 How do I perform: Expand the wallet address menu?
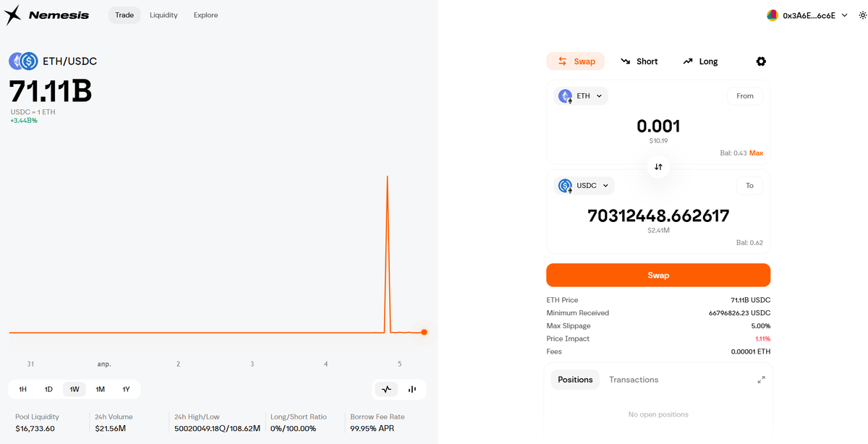pos(844,15)
